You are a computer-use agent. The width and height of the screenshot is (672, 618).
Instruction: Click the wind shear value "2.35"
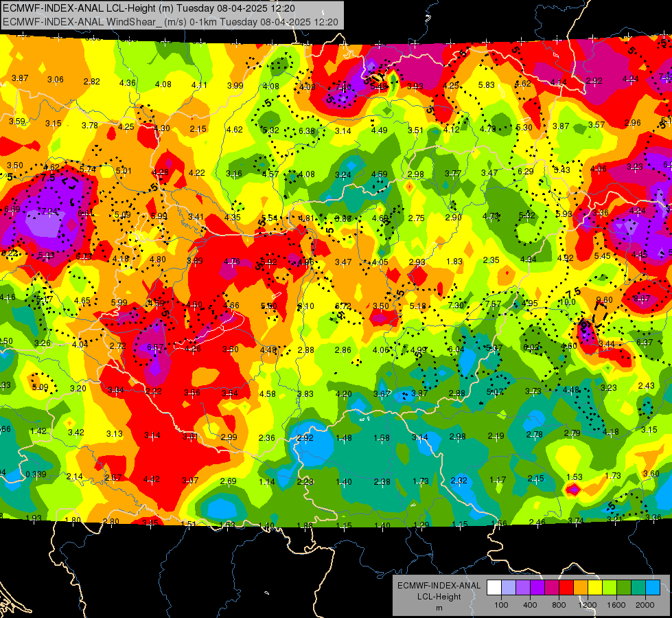coord(491,260)
